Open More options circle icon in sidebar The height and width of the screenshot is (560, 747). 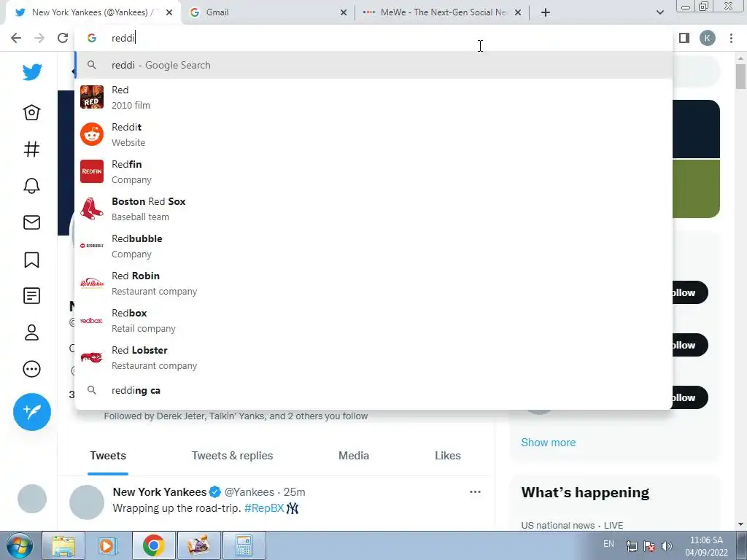click(31, 369)
